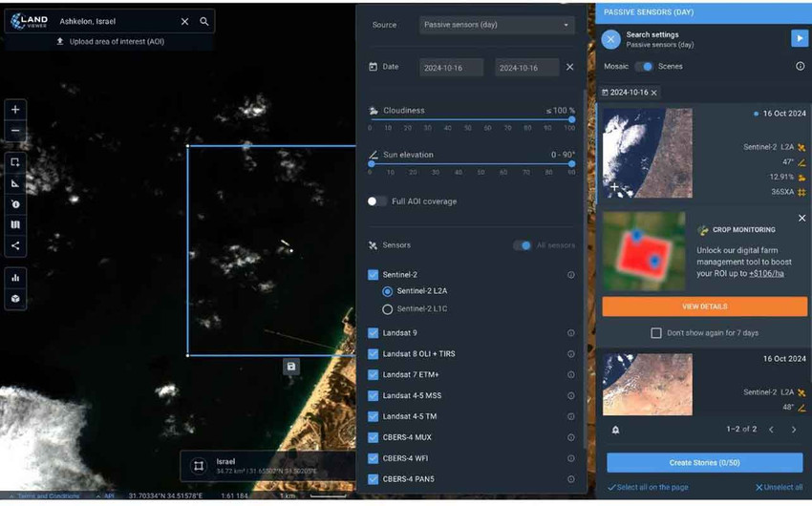Remove the 2024-10-16 date filter chip
Screen dimensions: 812x506
coord(654,93)
